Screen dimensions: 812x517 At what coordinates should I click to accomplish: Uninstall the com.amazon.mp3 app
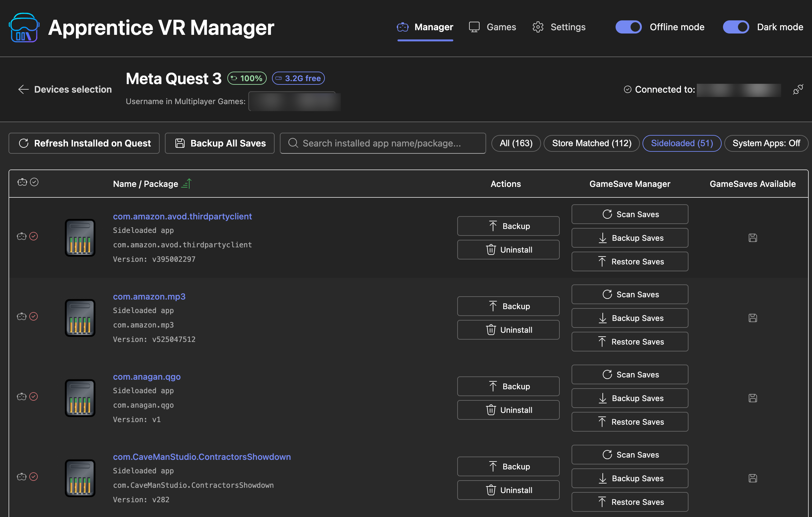(508, 330)
